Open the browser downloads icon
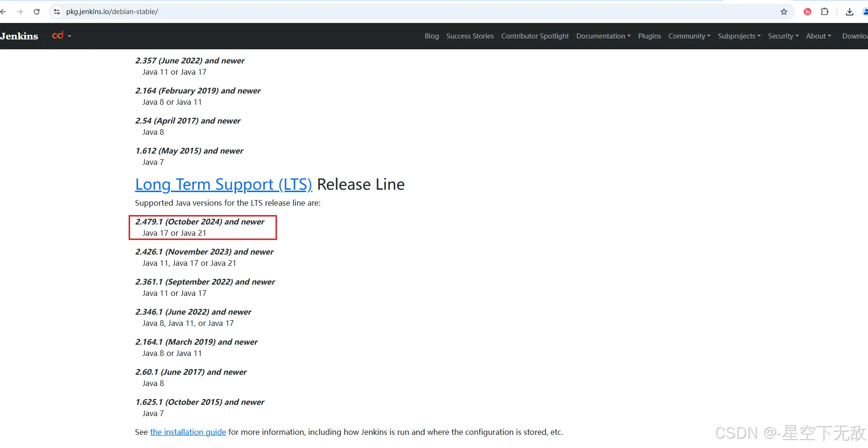Image resolution: width=868 pixels, height=448 pixels. coord(850,12)
